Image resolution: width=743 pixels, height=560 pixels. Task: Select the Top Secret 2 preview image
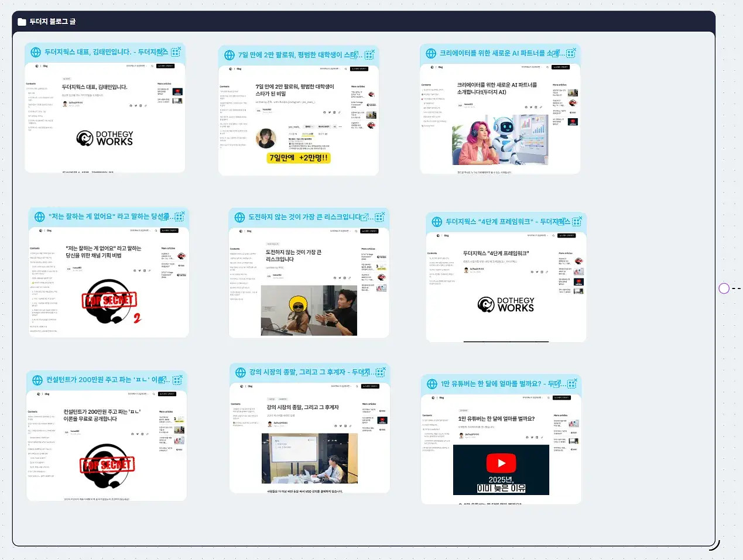coord(111,301)
